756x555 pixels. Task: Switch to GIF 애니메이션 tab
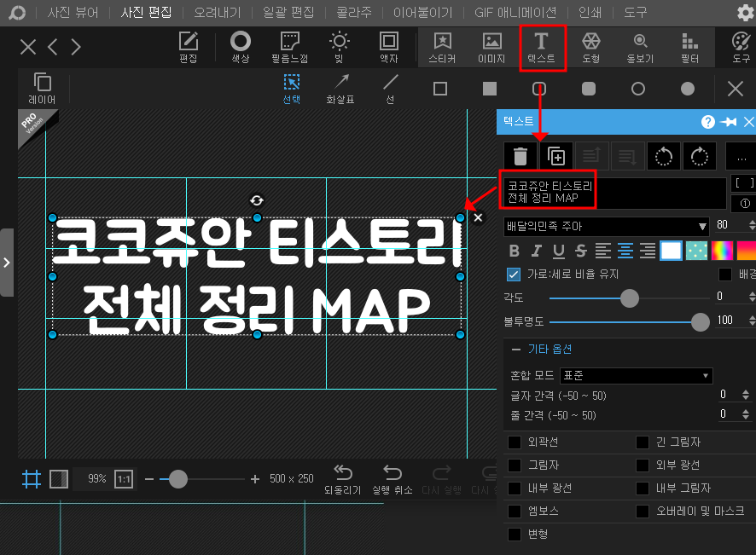[x=515, y=13]
